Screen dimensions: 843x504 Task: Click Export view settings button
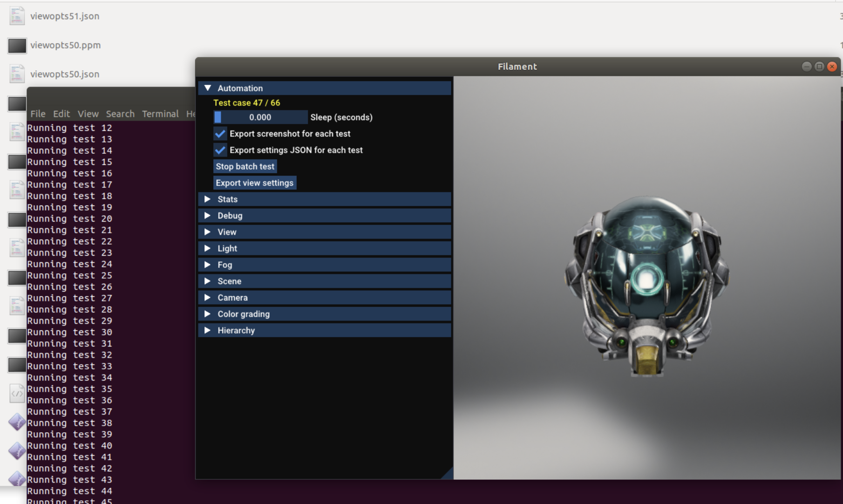click(255, 183)
